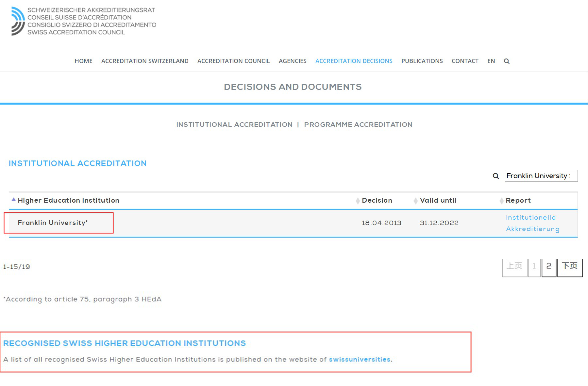
Task: Sort table by Decision column arrows
Action: coord(358,201)
